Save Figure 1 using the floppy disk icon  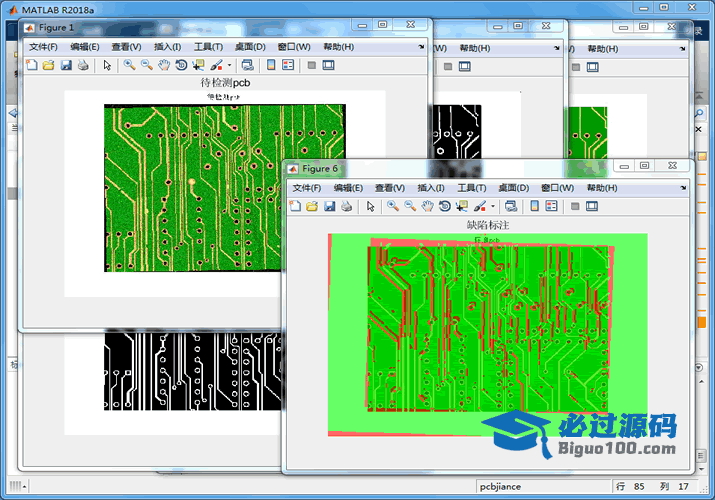pyautogui.click(x=65, y=65)
